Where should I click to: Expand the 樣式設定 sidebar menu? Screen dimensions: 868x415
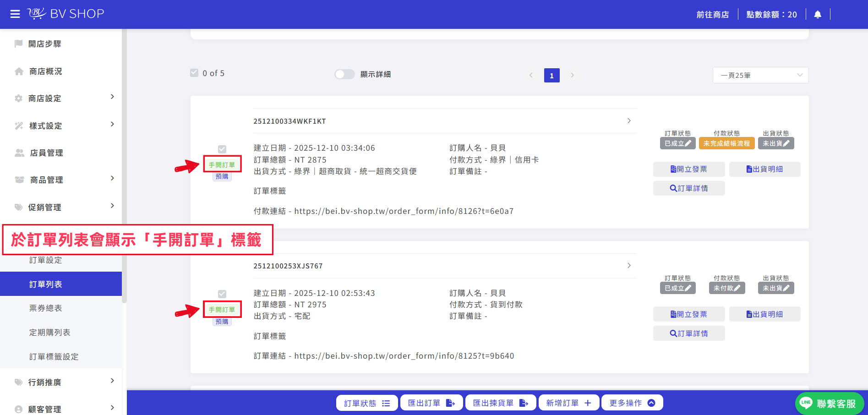[x=113, y=124]
